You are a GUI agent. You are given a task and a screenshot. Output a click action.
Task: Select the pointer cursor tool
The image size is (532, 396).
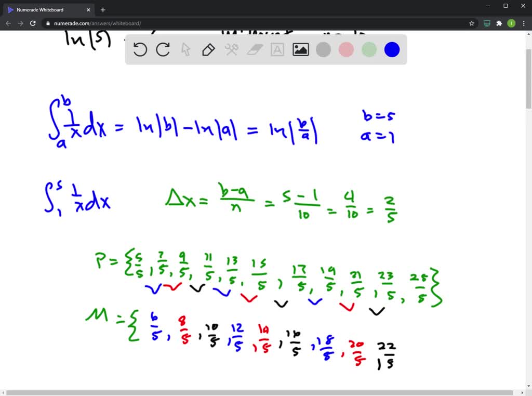pyautogui.click(x=185, y=49)
